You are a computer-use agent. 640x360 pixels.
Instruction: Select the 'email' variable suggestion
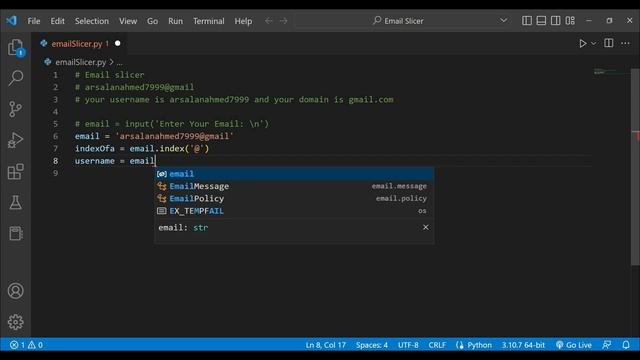(x=294, y=174)
